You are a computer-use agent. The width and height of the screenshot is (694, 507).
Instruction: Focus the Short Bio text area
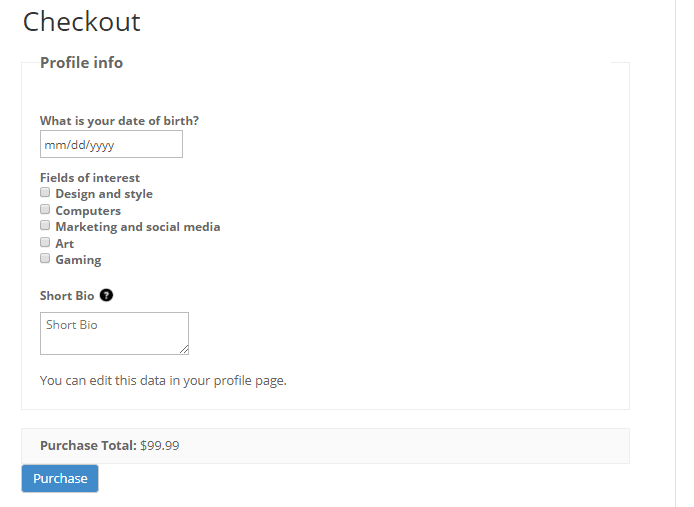tap(114, 333)
